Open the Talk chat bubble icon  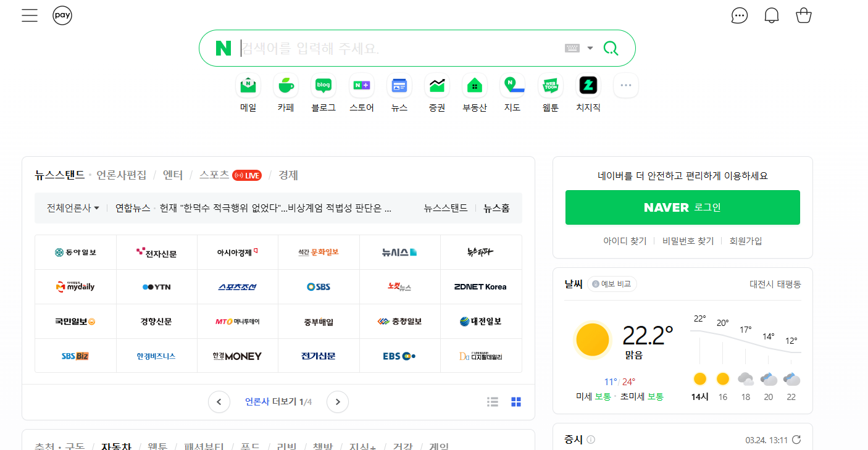tap(739, 15)
